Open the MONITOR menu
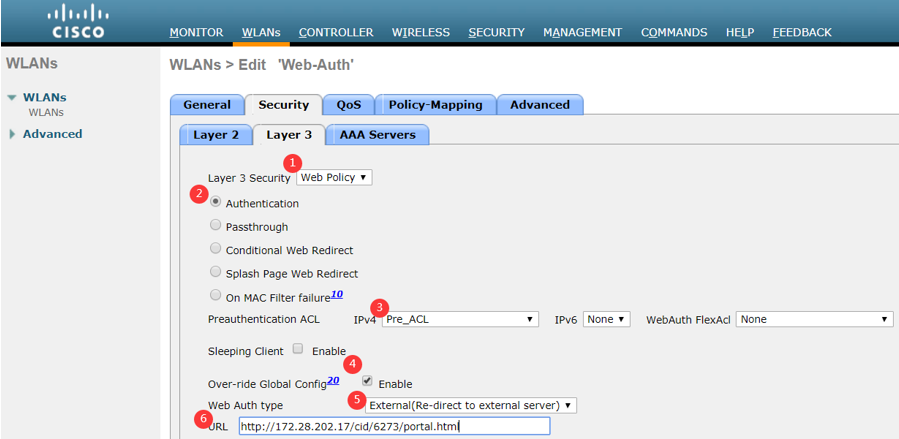The width and height of the screenshot is (899, 439). coord(196,32)
